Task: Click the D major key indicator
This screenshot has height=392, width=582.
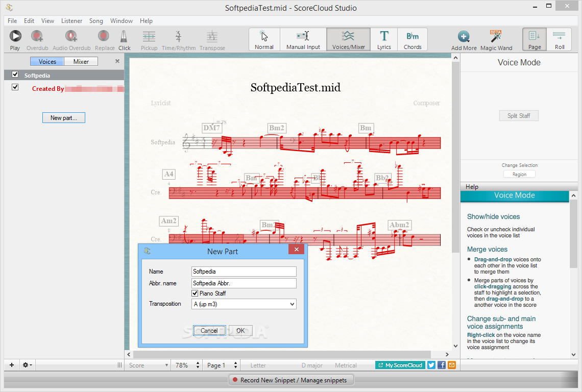Action: 312,365
